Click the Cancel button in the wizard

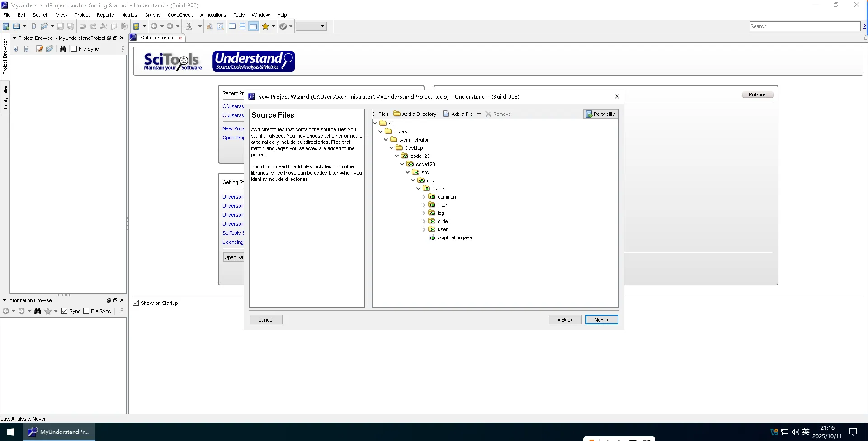pos(266,320)
